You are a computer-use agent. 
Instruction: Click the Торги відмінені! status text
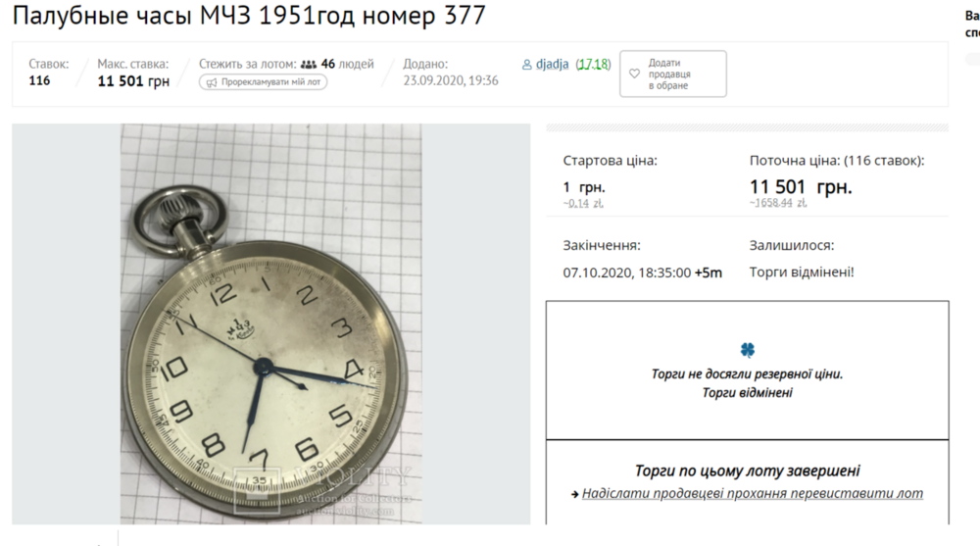pyautogui.click(x=802, y=273)
